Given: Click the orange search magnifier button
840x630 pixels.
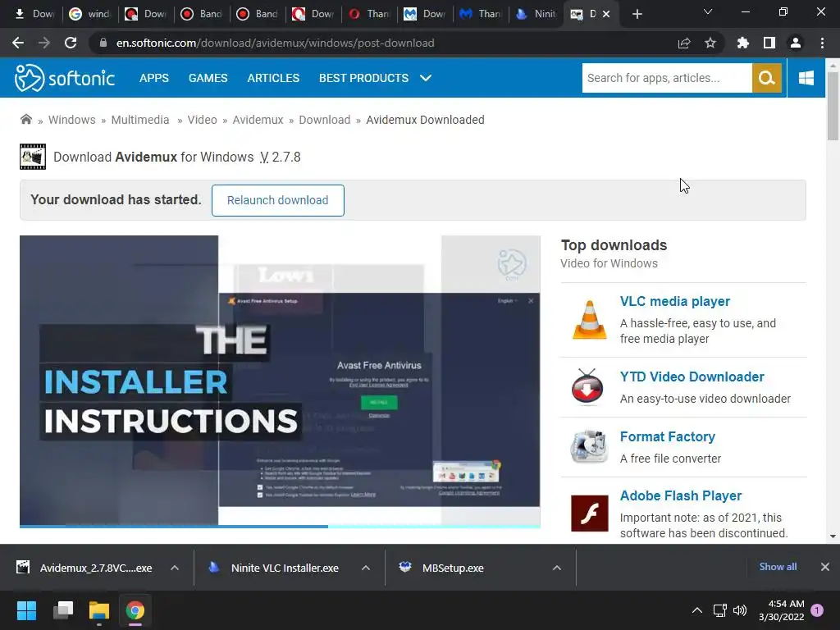Looking at the screenshot, I should coord(767,78).
